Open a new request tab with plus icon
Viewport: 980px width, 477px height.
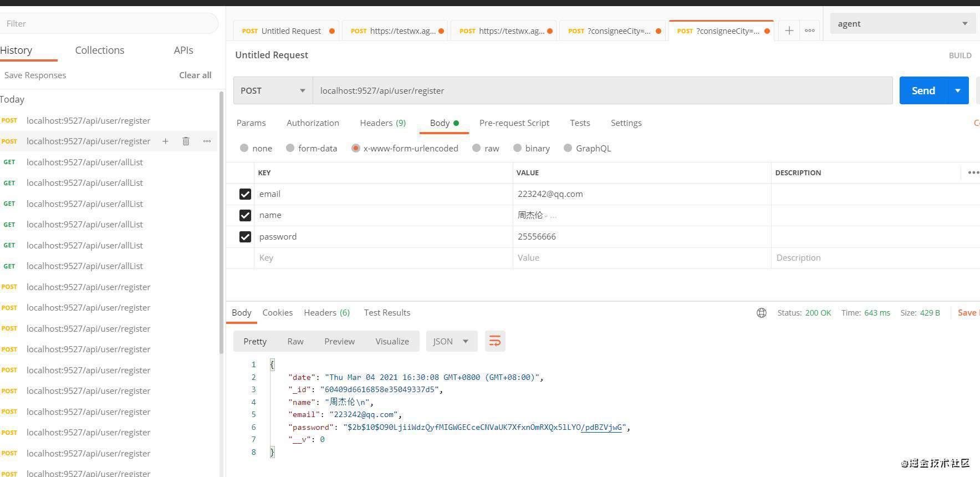(x=789, y=31)
